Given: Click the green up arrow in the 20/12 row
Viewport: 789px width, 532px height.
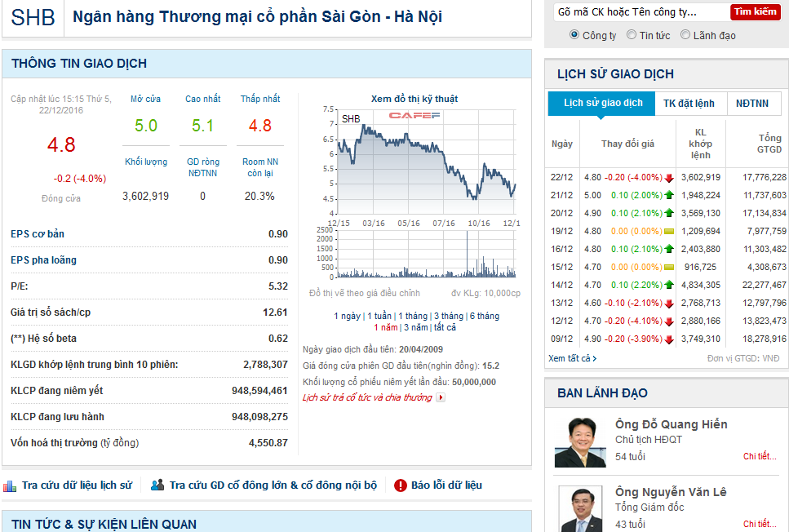Looking at the screenshot, I should coord(669,214).
